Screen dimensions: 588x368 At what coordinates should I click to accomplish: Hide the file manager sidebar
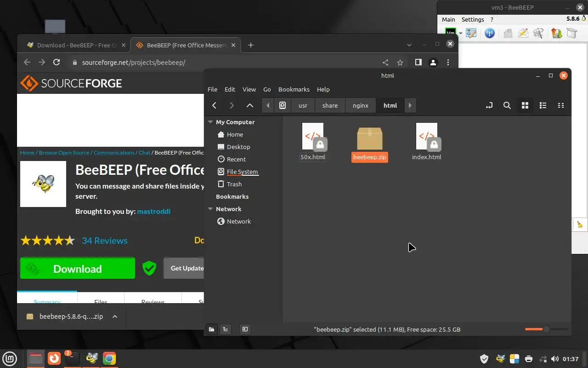click(245, 329)
